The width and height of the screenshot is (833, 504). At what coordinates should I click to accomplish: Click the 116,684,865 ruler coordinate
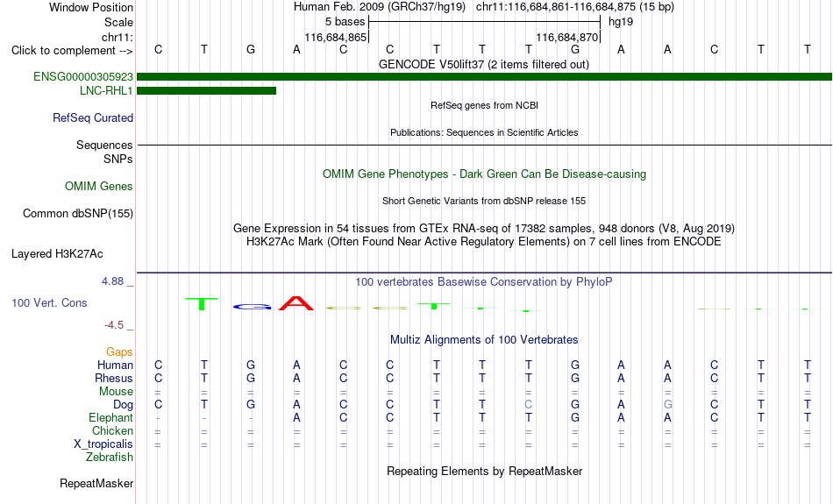335,37
